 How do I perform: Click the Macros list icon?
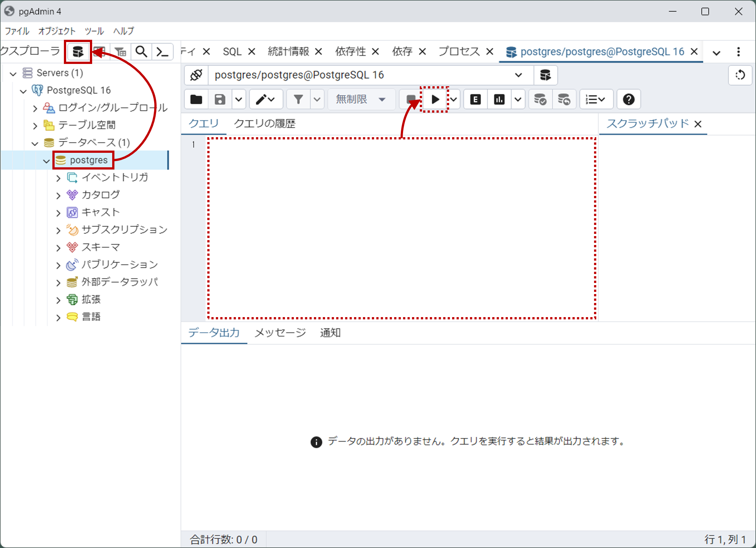(596, 99)
